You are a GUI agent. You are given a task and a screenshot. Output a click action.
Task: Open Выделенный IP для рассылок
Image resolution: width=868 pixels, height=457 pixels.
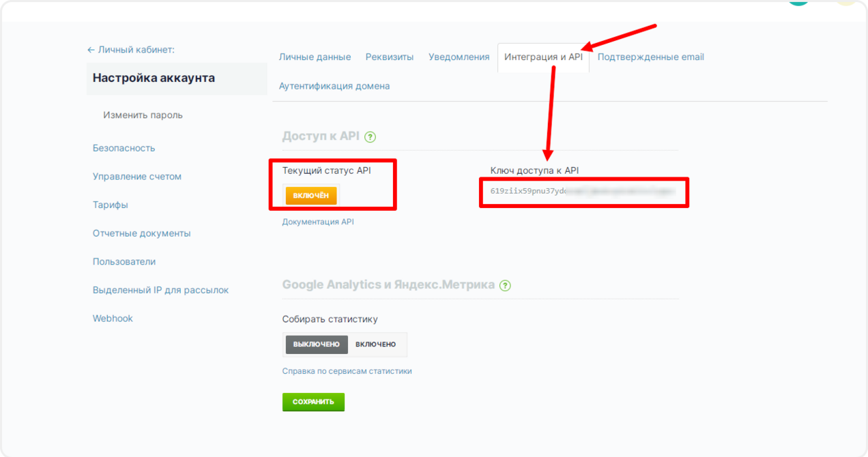click(161, 290)
